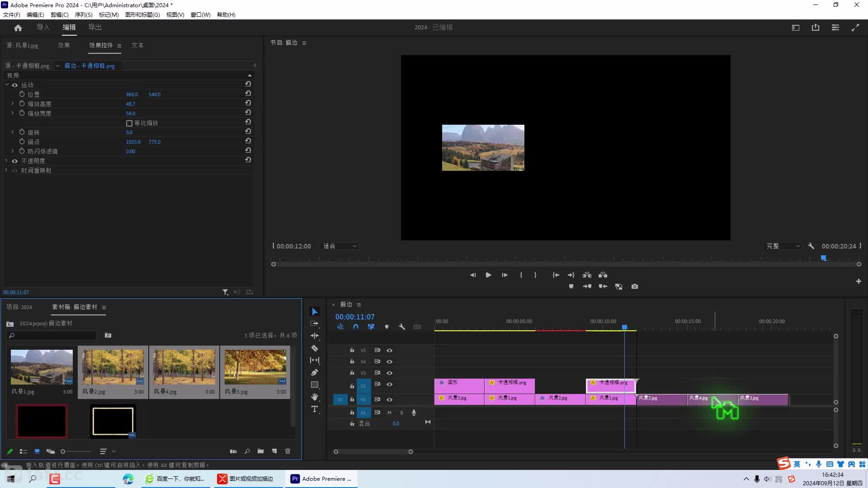Screen dimensions: 868x488
Task: Open program monitor settings wrench
Action: pos(811,246)
